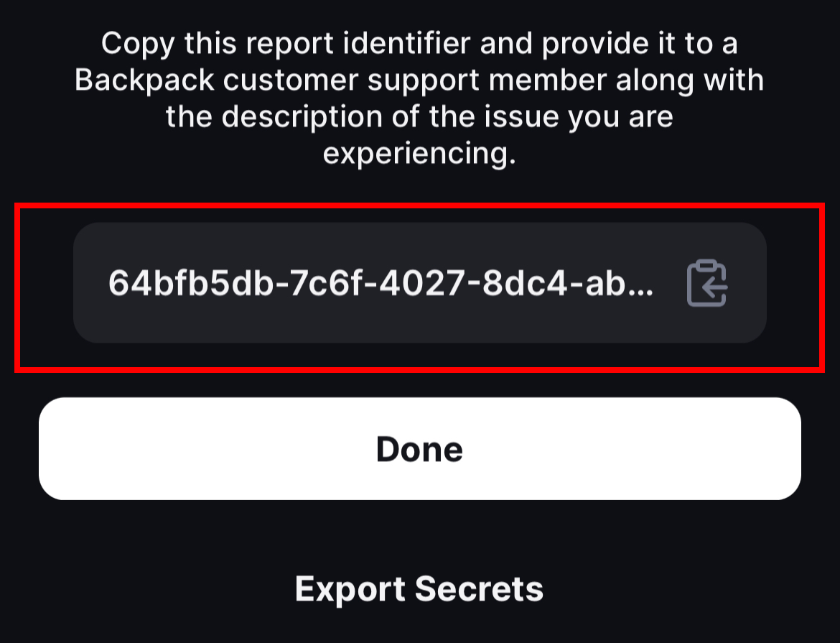Copy the report identifier with the clipboard icon
Viewport: 840px width, 643px height.
pyautogui.click(x=706, y=283)
